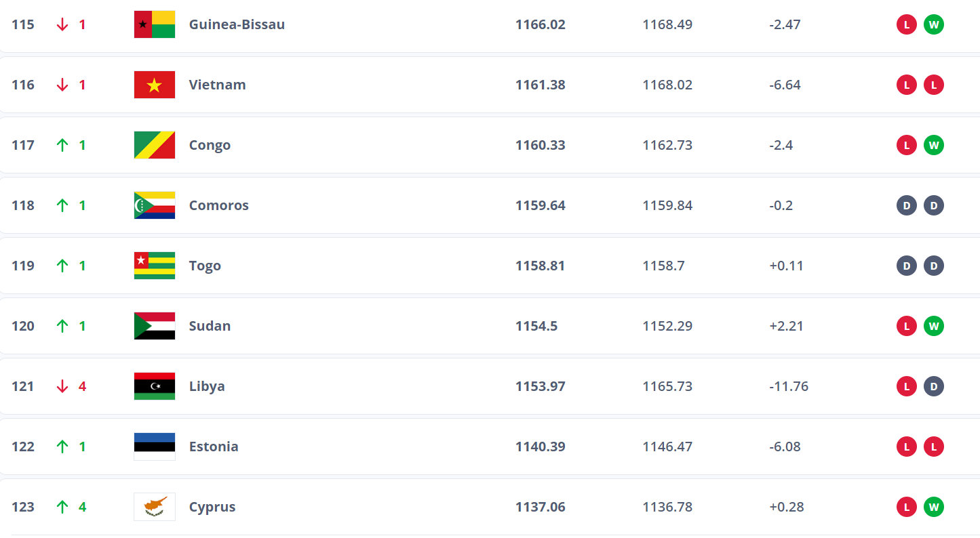Click Guinea-Bissau's green W result badge
The image size is (980, 538).
coord(934,25)
